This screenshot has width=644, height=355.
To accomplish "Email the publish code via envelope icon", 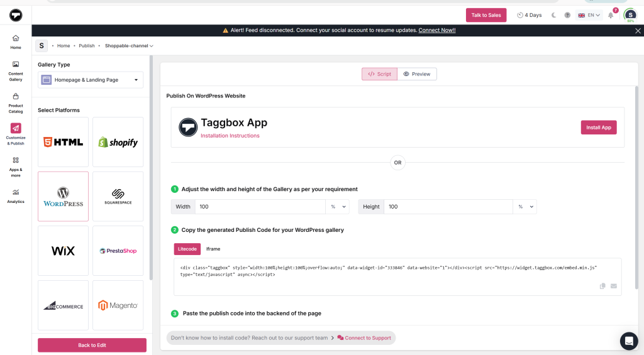I will [614, 286].
